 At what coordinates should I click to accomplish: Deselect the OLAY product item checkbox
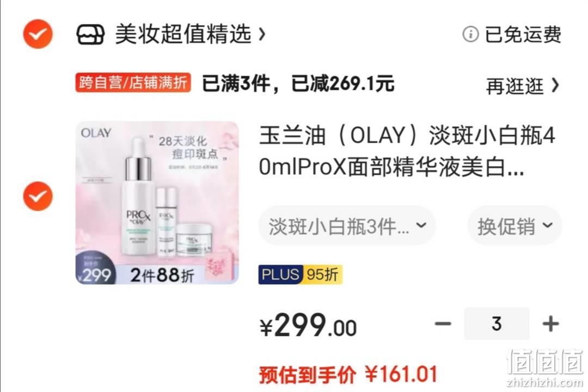pos(38,196)
